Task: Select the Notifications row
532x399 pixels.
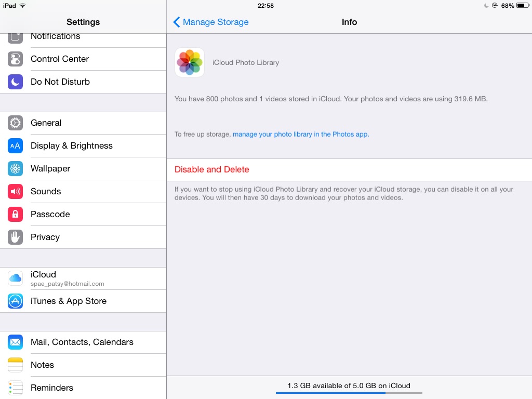Action: 83,37
